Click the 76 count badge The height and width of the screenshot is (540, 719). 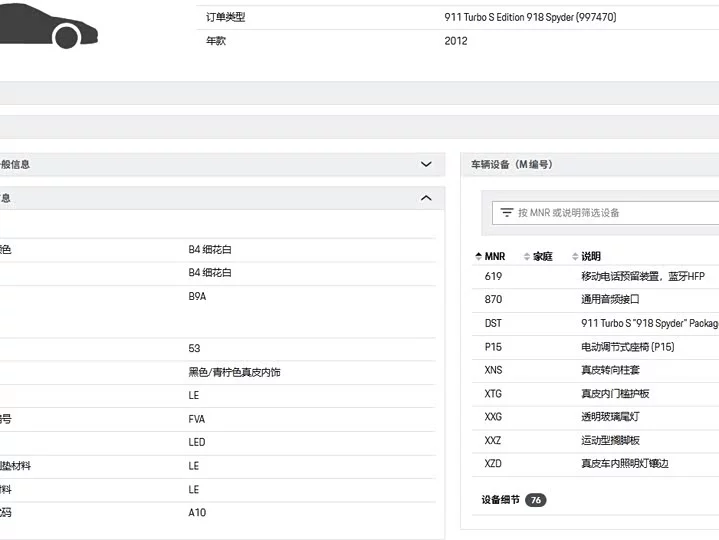point(536,500)
